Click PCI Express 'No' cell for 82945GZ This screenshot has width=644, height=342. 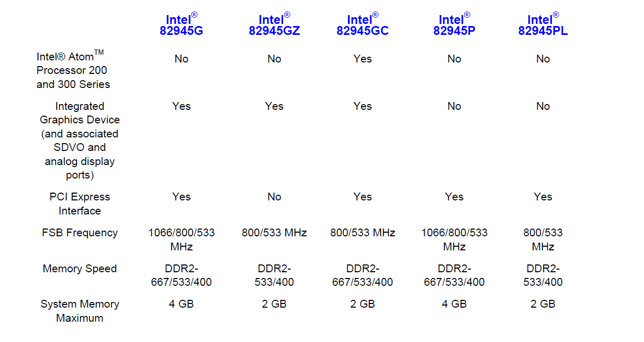point(274,197)
